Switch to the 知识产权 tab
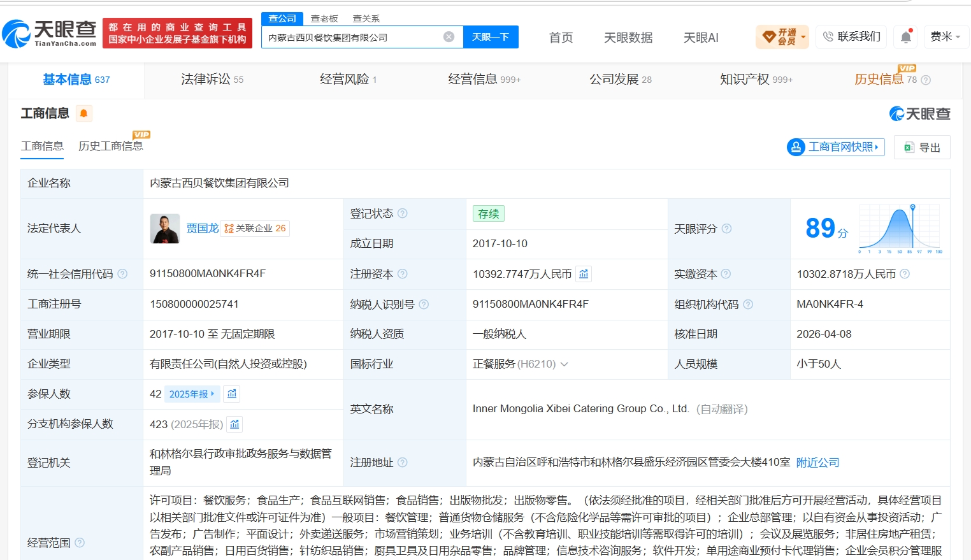The width and height of the screenshot is (971, 560). pyautogui.click(x=756, y=80)
